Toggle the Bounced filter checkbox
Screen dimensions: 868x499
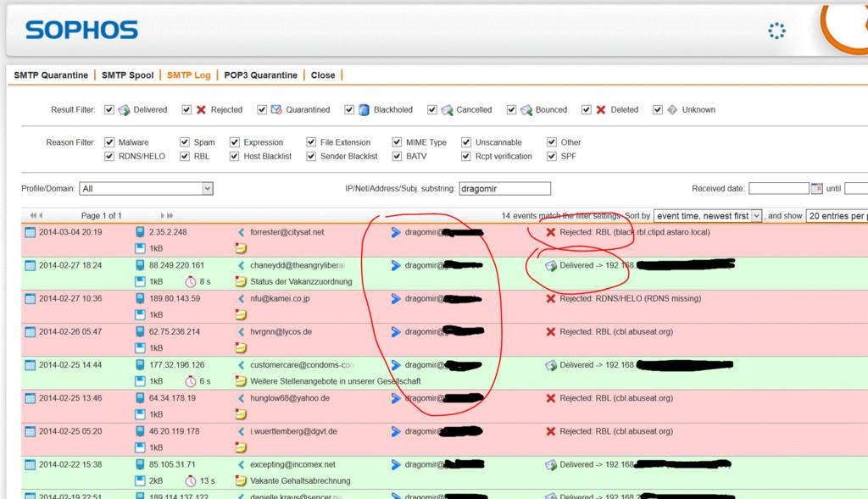[511, 109]
